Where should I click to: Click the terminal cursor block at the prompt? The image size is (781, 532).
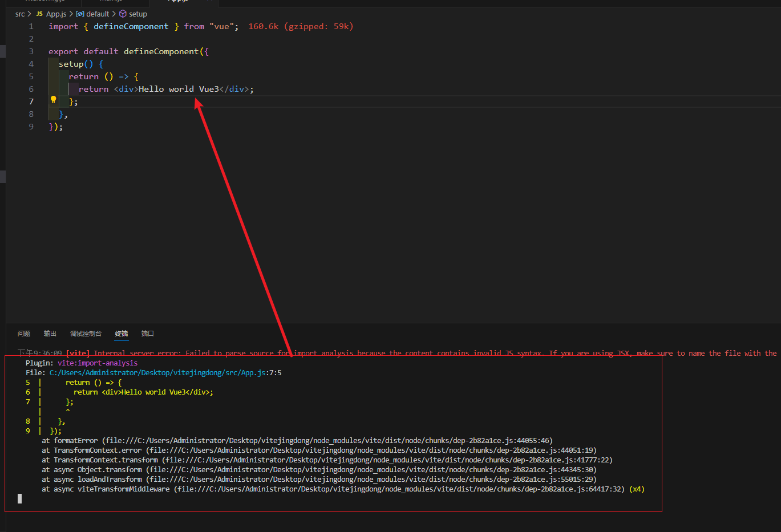[19, 499]
